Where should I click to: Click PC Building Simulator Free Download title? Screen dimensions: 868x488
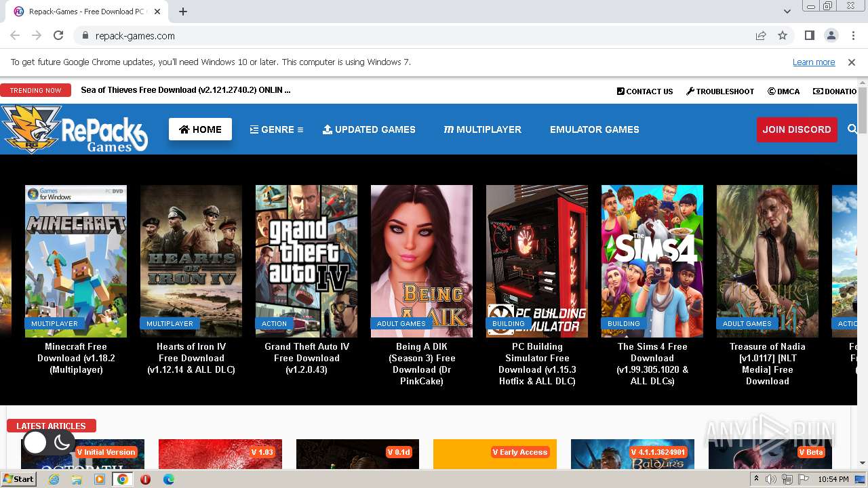point(537,364)
